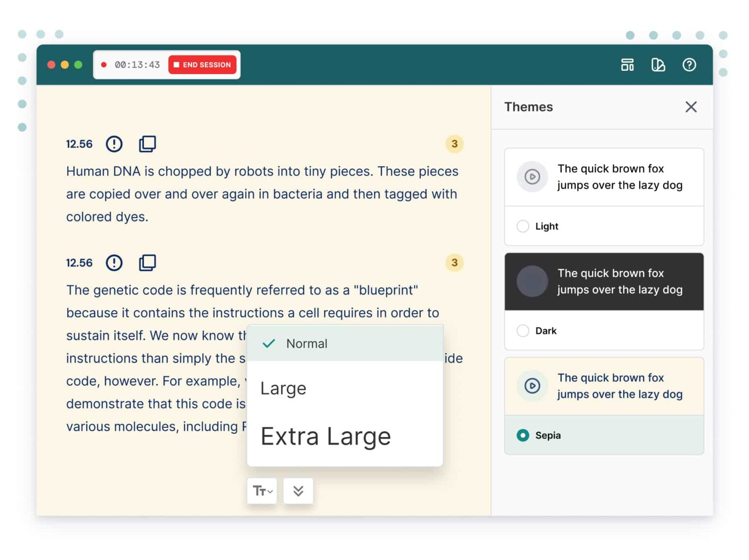Open the themes icon in header
The height and width of the screenshot is (560, 749).
point(658,65)
